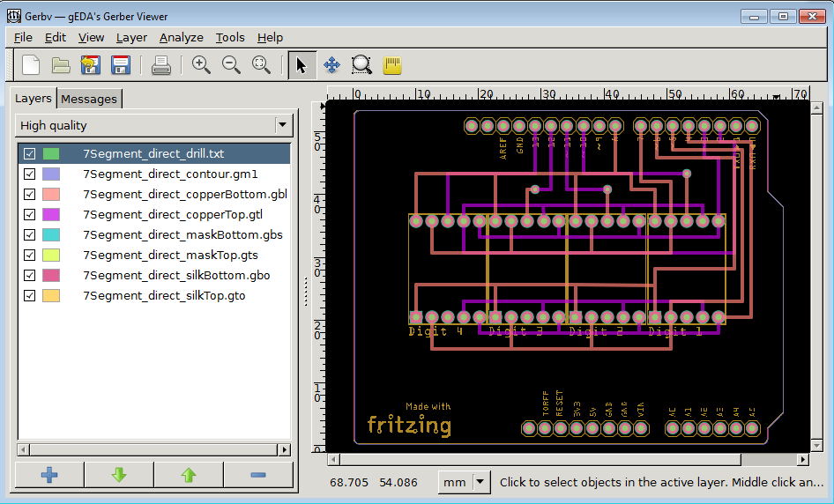Screen dimensions: 834x504
Task: Switch to the Layers tab
Action: 33,99
